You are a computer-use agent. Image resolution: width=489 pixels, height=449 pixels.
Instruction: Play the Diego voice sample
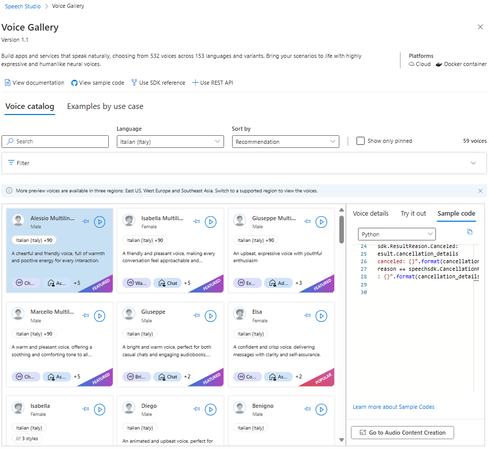pos(210,409)
